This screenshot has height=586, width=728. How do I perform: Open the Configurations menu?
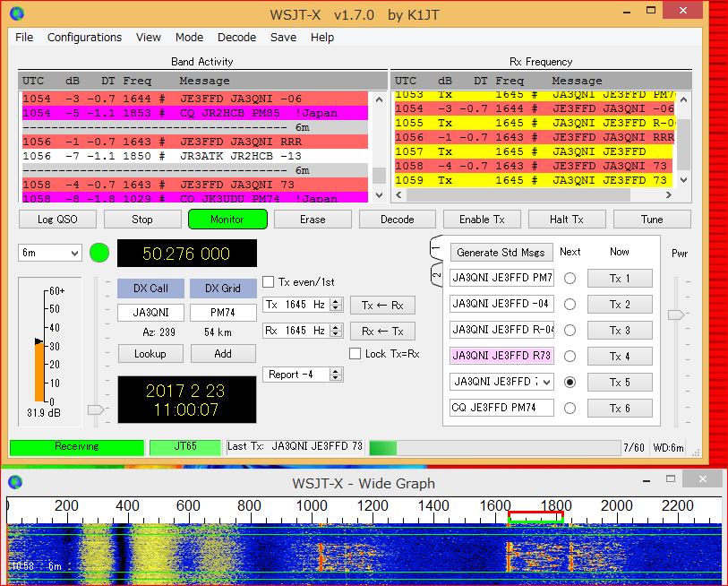tap(84, 38)
